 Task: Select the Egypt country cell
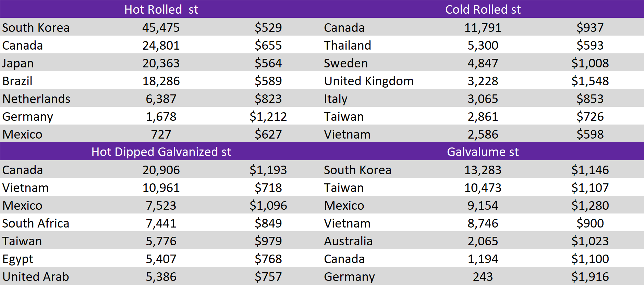pyautogui.click(x=18, y=259)
